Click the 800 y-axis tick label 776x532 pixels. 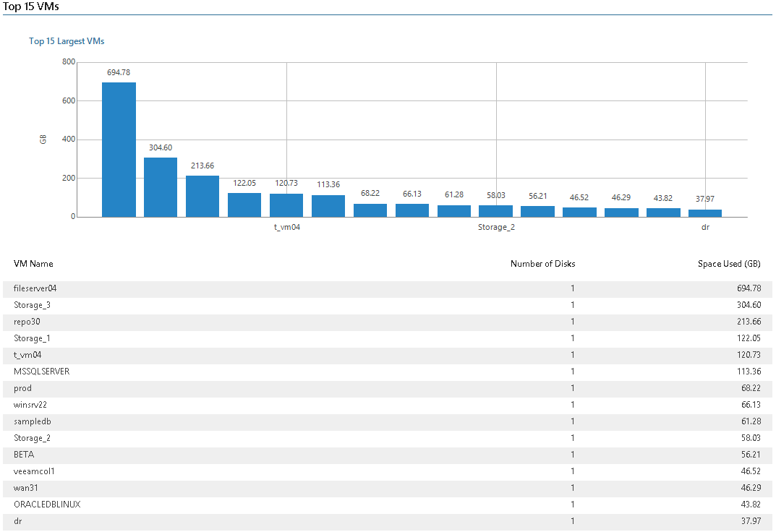pyautogui.click(x=69, y=62)
